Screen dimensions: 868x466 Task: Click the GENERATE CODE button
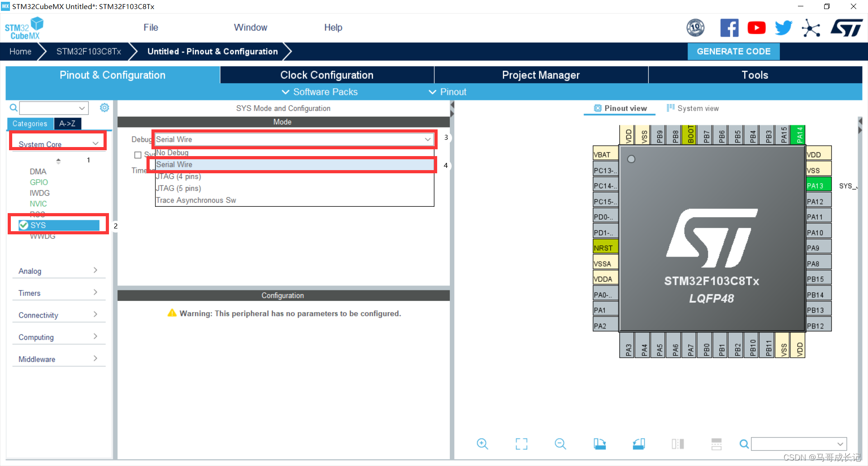[x=733, y=52]
